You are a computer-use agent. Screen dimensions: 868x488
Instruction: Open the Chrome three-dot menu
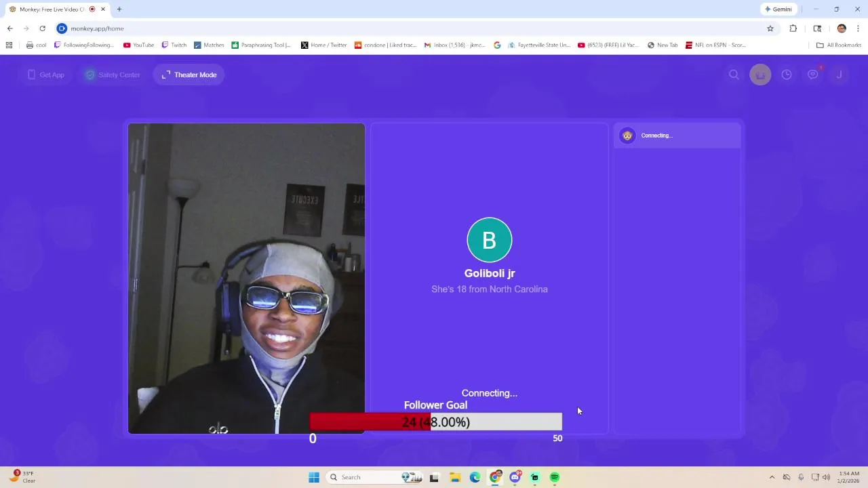pyautogui.click(x=858, y=28)
